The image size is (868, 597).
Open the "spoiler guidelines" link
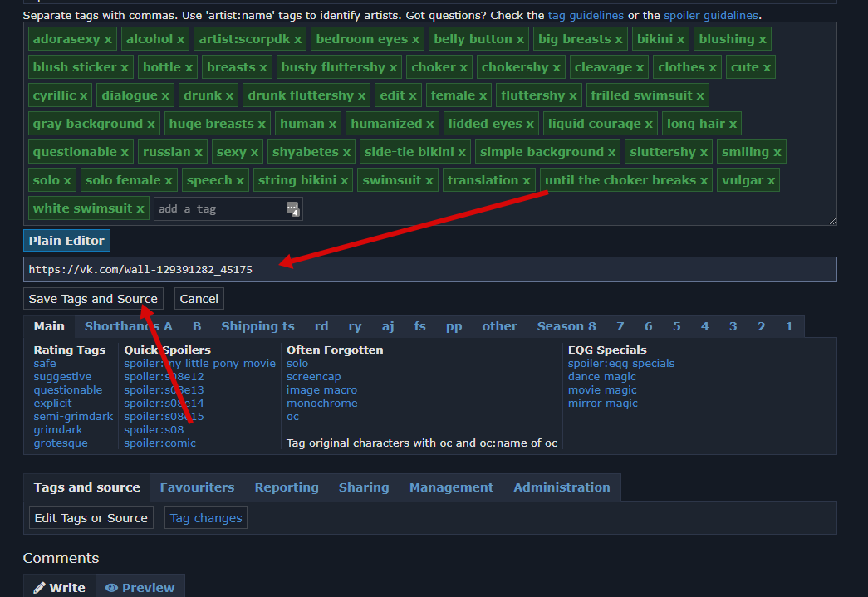[710, 15]
